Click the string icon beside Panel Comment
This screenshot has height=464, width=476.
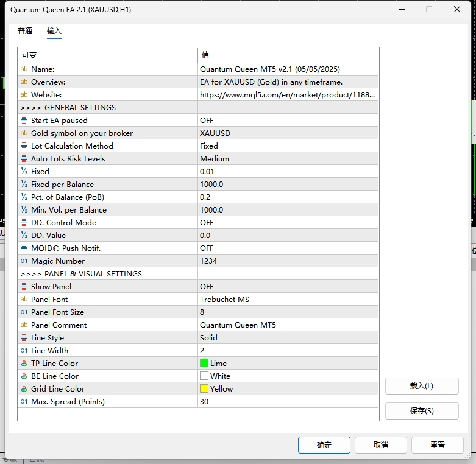(24, 325)
